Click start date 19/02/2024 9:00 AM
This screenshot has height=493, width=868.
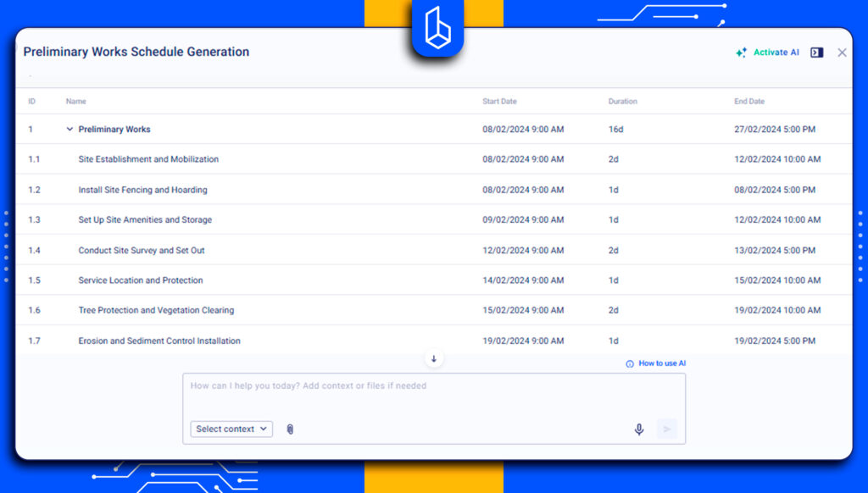pos(523,341)
